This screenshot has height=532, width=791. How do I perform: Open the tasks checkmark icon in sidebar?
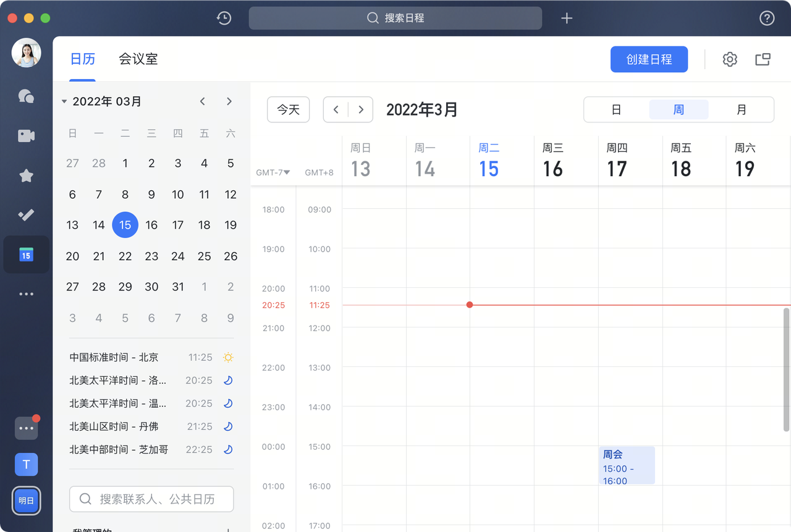coord(26,215)
